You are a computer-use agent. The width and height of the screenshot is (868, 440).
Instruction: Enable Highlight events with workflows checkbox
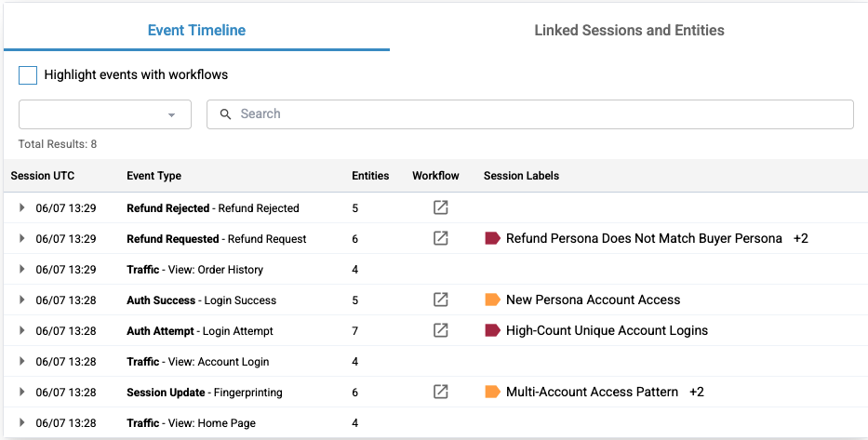(28, 74)
